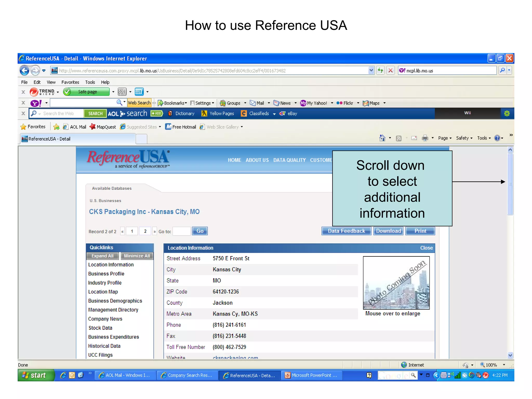The image size is (532, 399).
Task: Open AOL Yellow Pages toolbar item
Action: [x=218, y=114]
